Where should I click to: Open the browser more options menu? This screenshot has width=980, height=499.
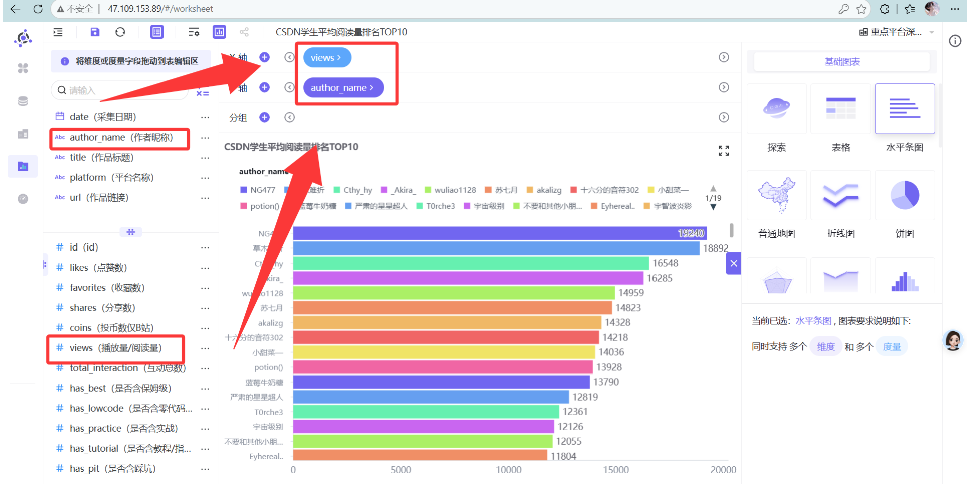coord(955,9)
